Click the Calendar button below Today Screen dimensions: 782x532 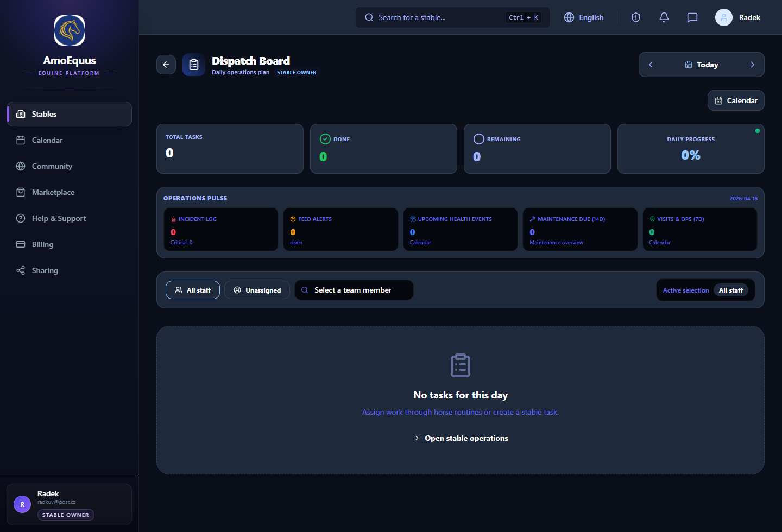tap(736, 100)
